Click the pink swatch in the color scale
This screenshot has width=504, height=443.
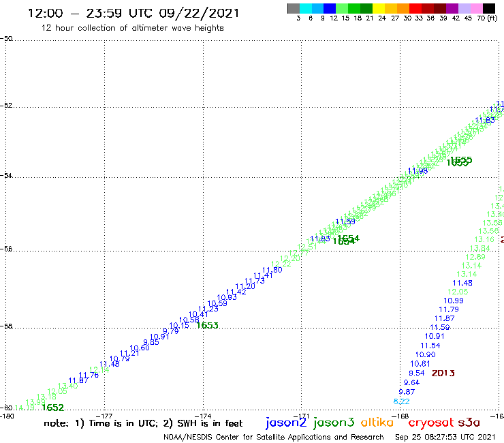476,8
